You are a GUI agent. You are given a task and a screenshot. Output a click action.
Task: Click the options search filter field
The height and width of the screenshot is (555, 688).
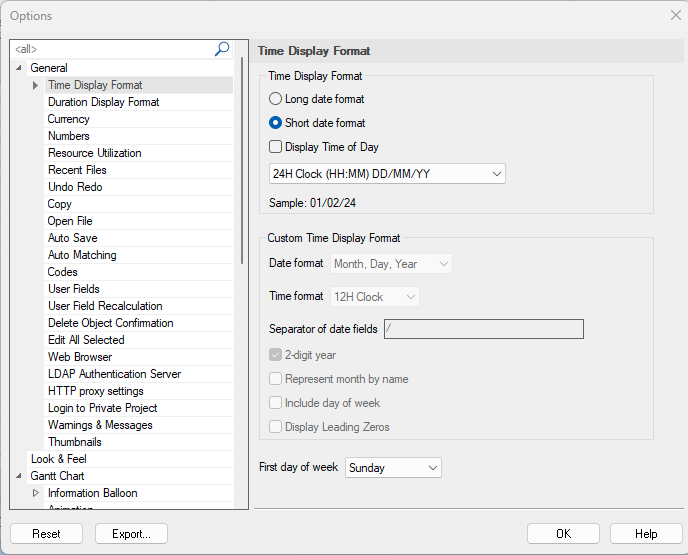(110, 49)
